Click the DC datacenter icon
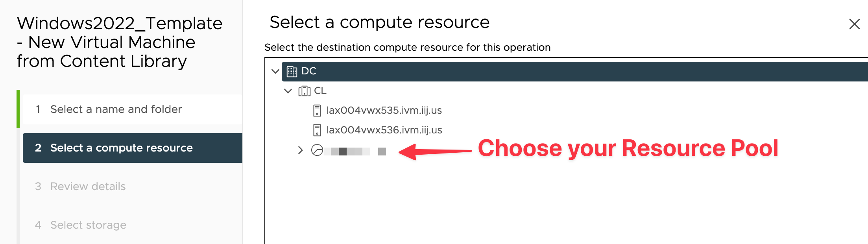The image size is (868, 244). click(x=292, y=71)
